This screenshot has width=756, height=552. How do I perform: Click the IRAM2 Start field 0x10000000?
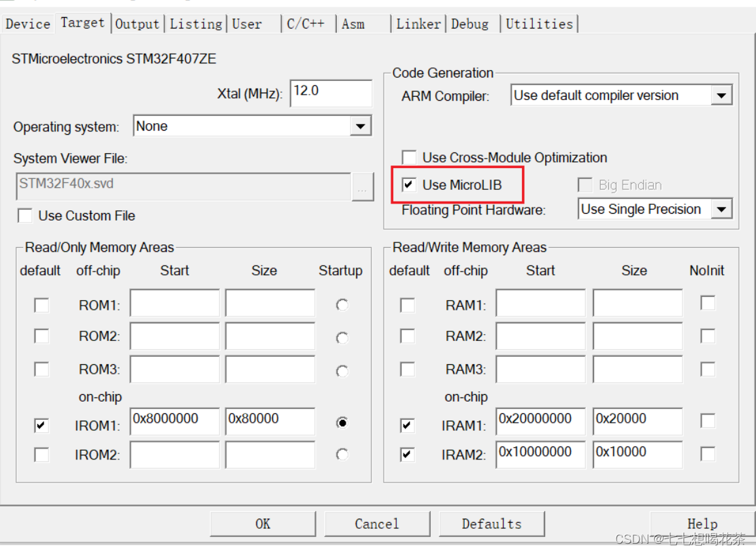click(540, 454)
